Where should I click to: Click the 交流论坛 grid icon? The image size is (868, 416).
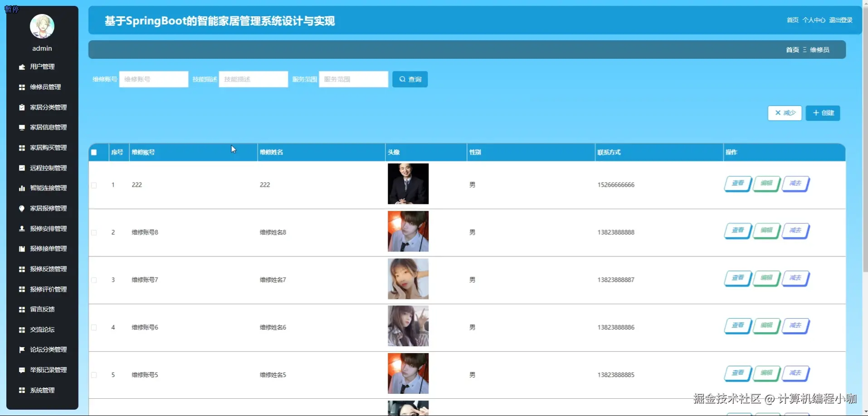tap(22, 330)
